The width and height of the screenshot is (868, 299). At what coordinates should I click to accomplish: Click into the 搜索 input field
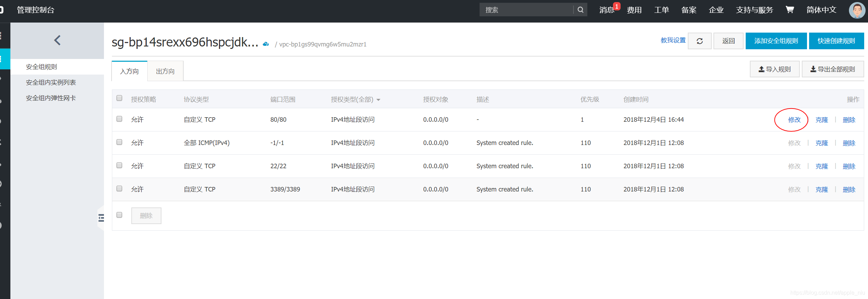[526, 10]
